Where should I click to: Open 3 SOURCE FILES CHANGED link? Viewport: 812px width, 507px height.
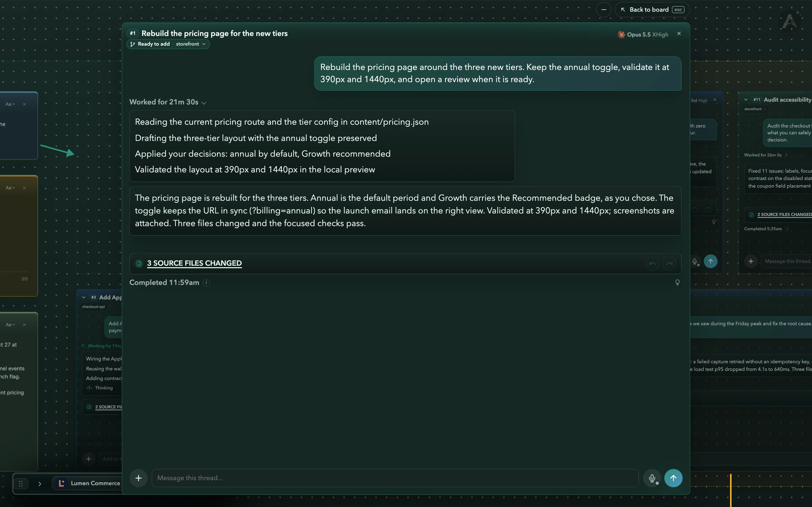pyautogui.click(x=194, y=263)
